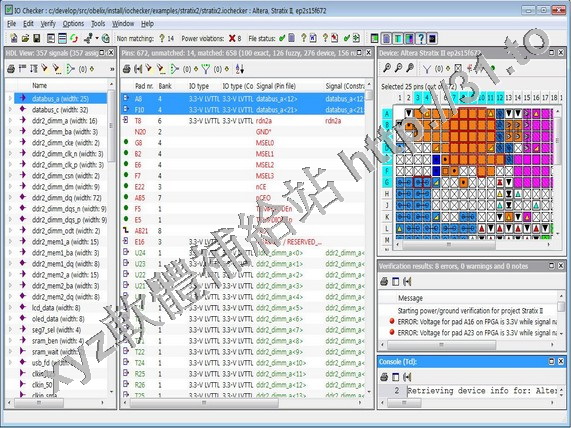Select the ddr2_dimm_dm (width: 9) signal
The image size is (571, 428).
click(x=66, y=186)
